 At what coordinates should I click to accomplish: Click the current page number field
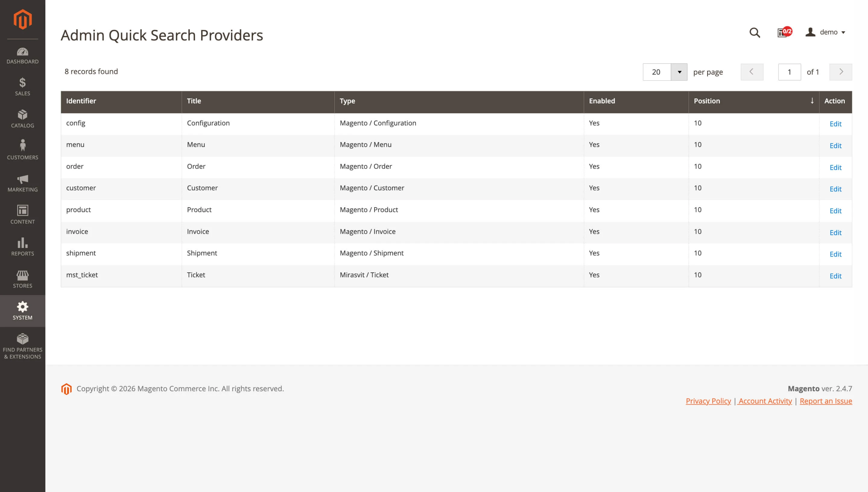789,72
